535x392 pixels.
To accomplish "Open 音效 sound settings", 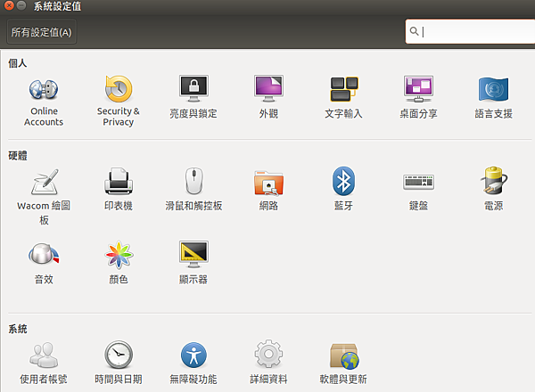I will tap(44, 263).
